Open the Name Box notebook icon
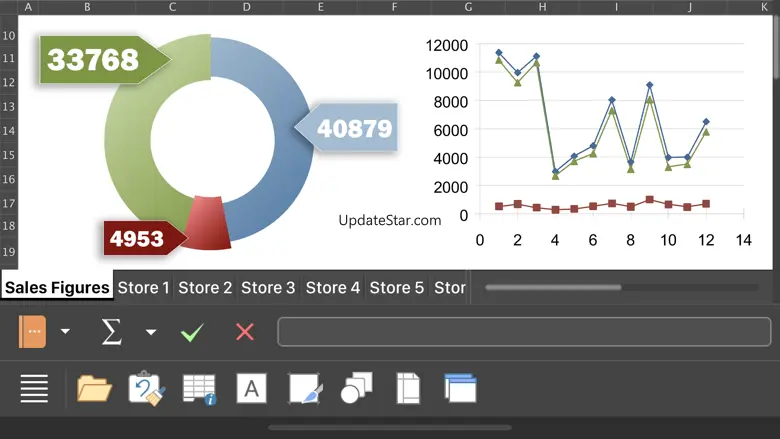The image size is (780, 439). [x=32, y=332]
